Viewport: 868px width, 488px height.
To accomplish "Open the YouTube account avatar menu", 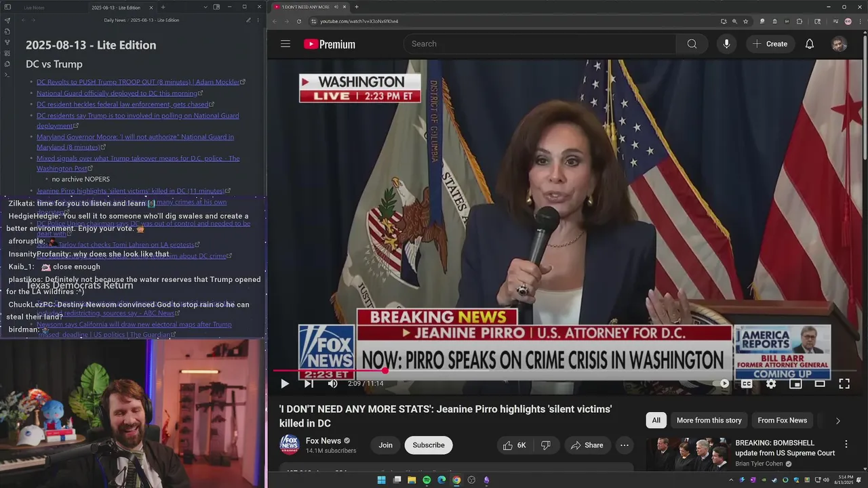I will [x=839, y=44].
